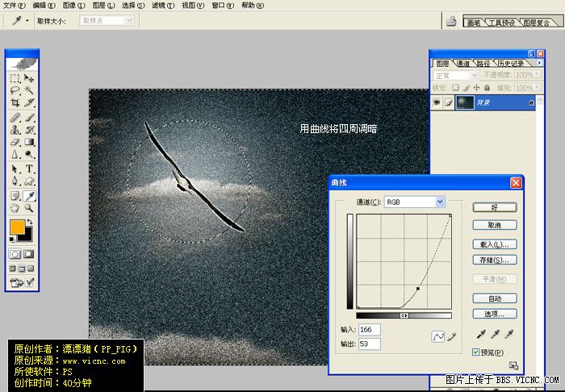The width and height of the screenshot is (565, 392).
Task: Select the Healing Brush tool
Action: tap(15, 117)
